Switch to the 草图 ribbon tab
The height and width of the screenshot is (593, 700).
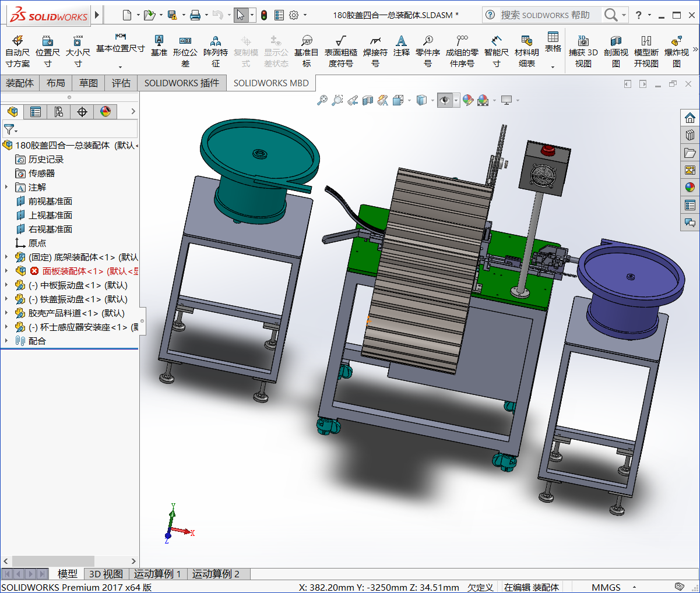(89, 83)
